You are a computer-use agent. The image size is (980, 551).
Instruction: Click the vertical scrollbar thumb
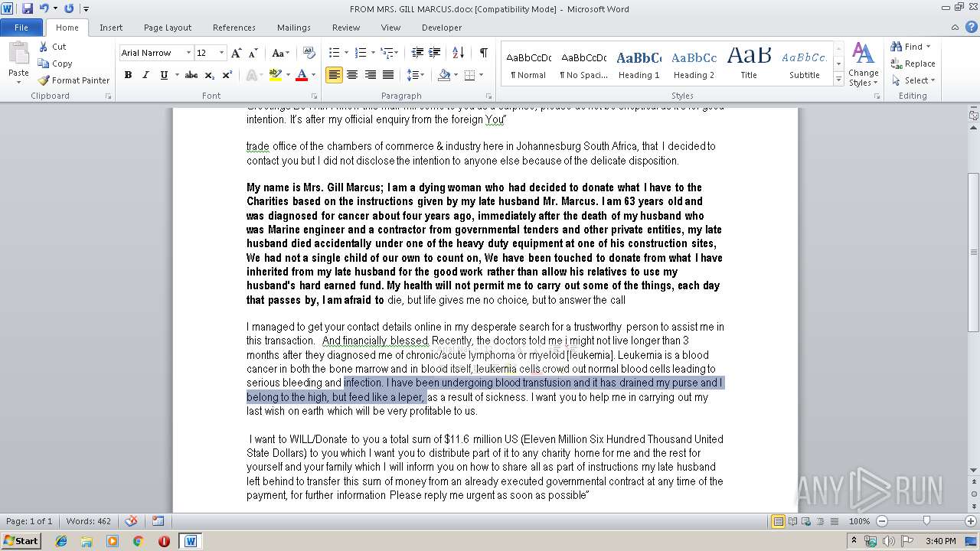(x=973, y=252)
